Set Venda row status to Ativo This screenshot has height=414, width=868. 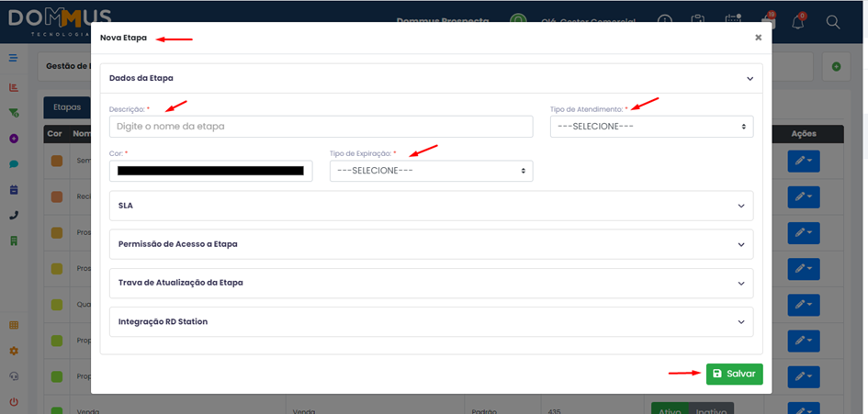[670, 408]
